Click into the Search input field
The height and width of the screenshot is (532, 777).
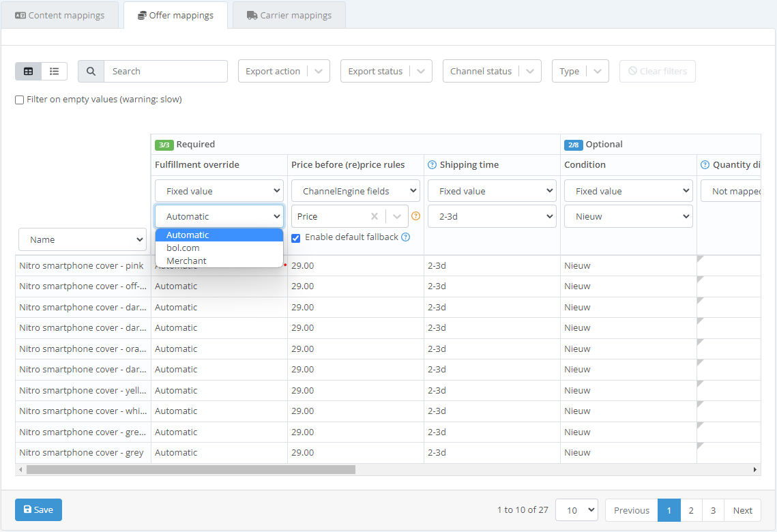[x=165, y=71]
